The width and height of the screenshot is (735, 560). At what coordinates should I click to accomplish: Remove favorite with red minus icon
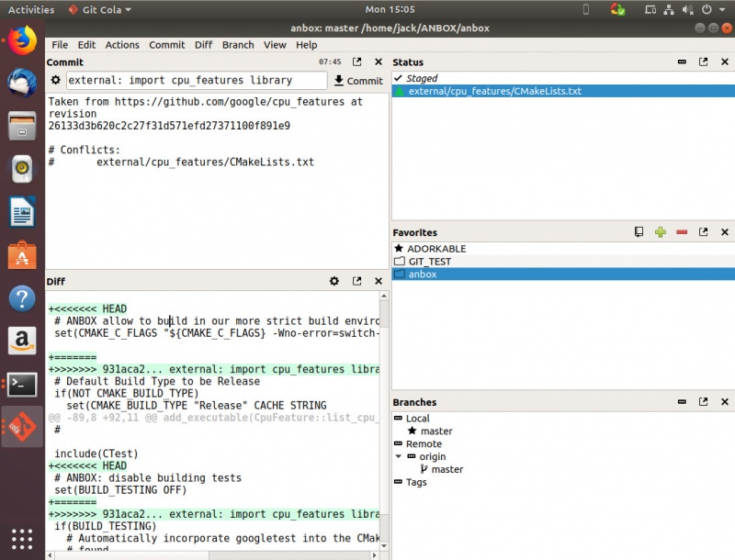click(x=681, y=233)
